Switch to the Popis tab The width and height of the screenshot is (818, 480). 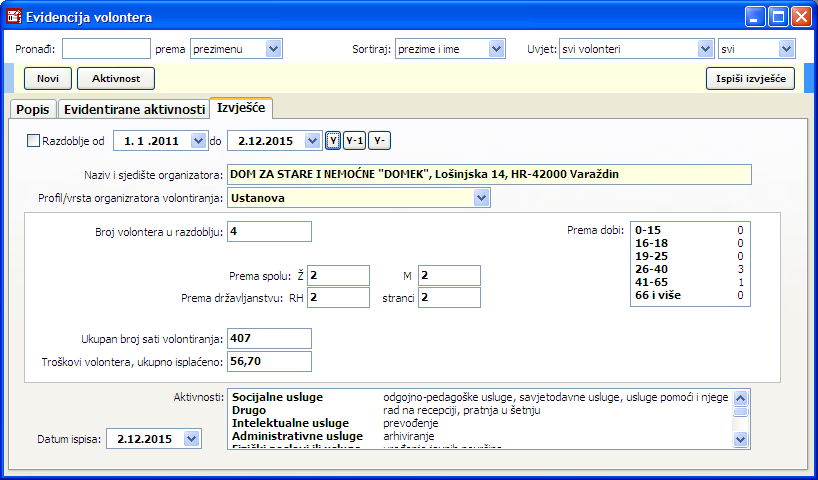click(x=33, y=109)
